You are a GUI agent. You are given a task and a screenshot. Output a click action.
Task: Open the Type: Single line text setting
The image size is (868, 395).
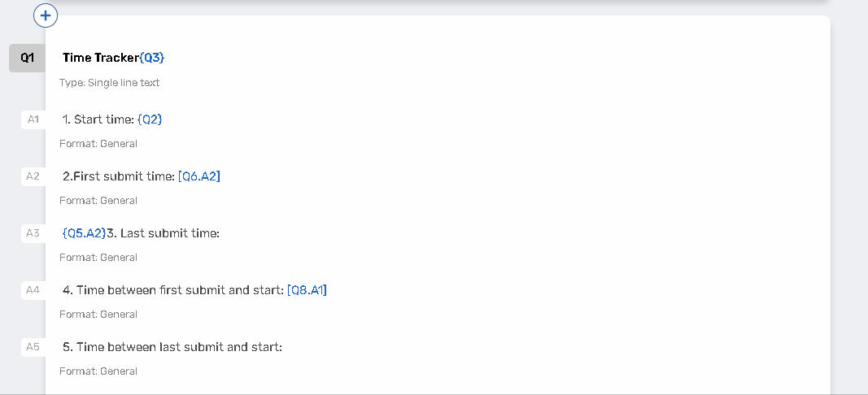point(110,83)
